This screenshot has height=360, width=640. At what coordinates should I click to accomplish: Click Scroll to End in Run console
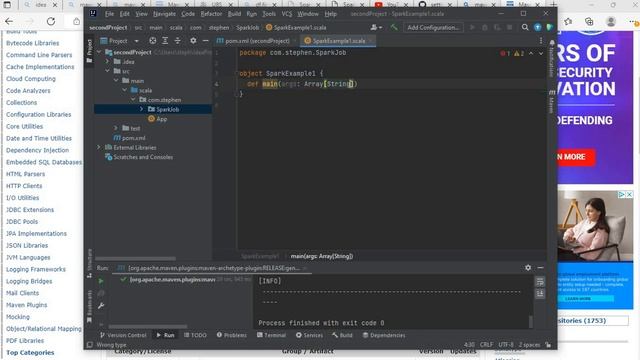coord(540,293)
